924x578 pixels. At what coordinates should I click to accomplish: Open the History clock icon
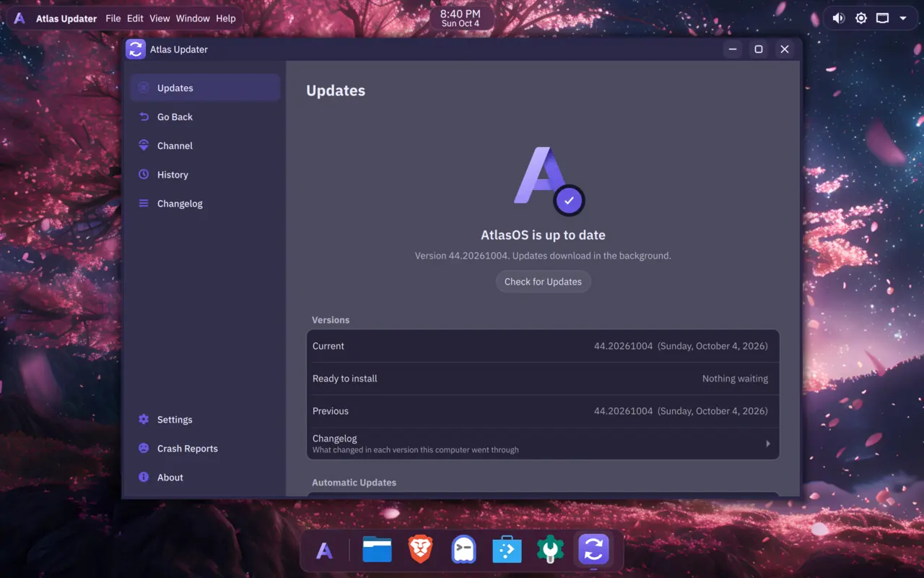tap(144, 175)
